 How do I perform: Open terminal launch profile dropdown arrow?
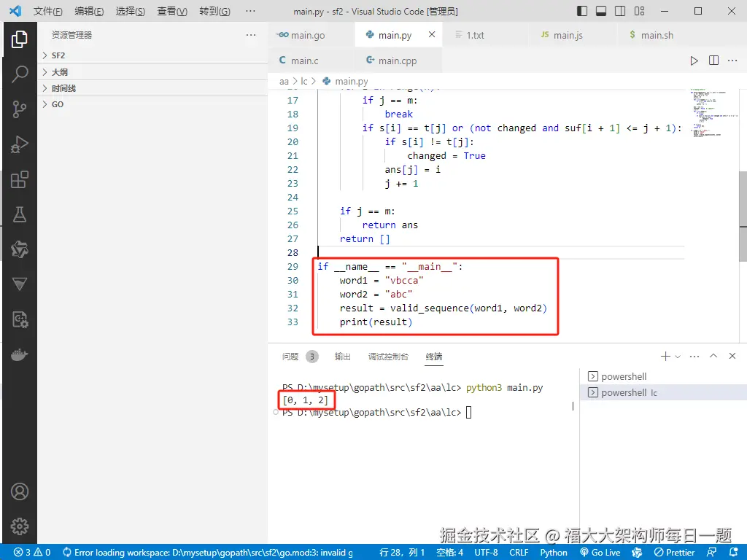678,356
